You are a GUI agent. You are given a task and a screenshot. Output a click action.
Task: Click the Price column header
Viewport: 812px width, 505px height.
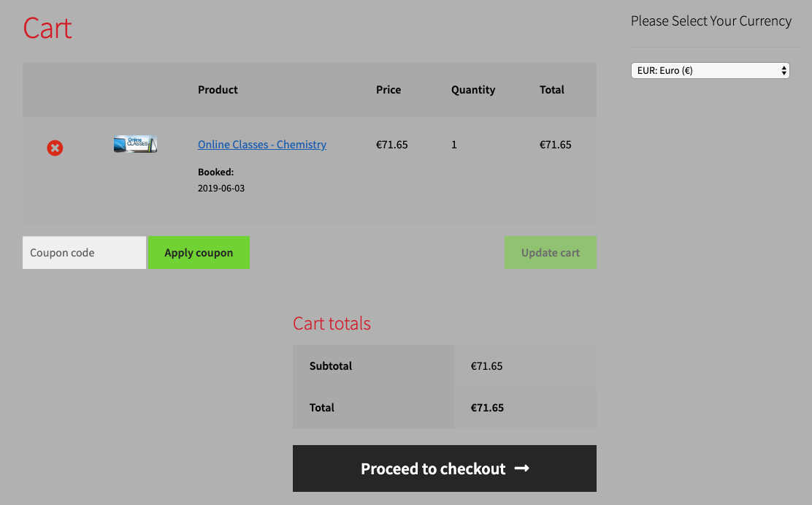388,90
